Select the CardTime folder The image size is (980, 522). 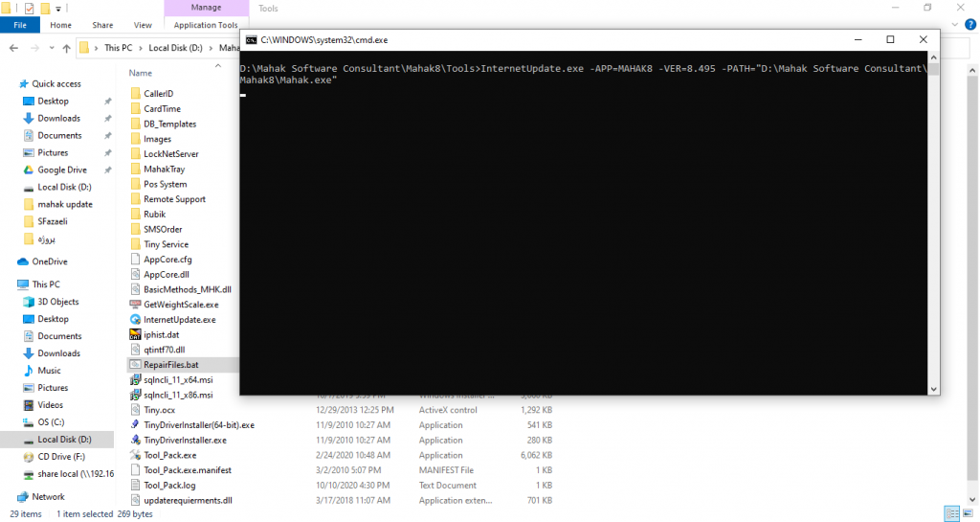click(x=162, y=109)
